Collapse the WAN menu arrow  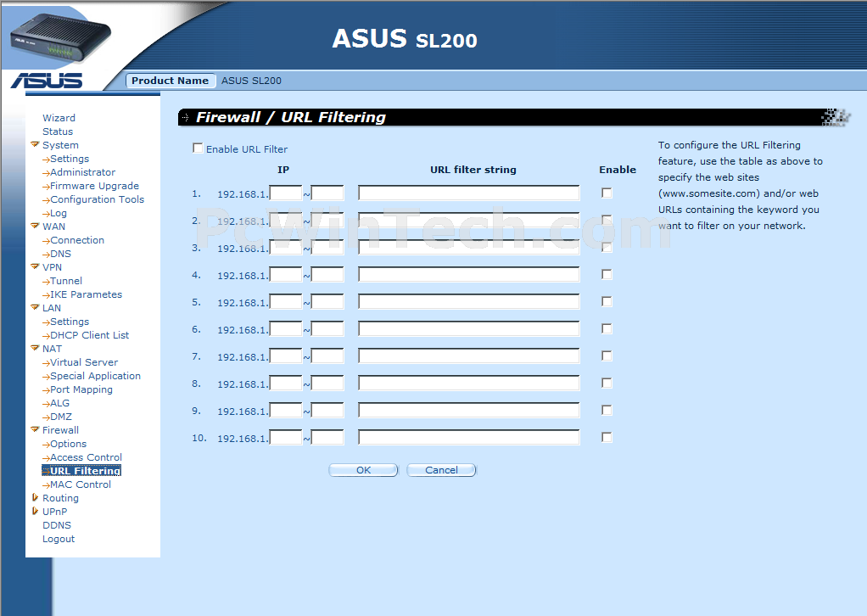pyautogui.click(x=35, y=226)
